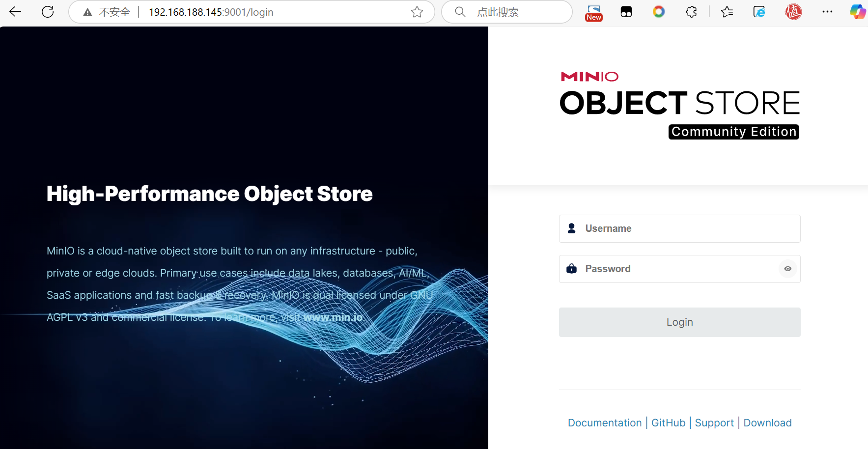Open the Documentation link
The height and width of the screenshot is (449, 868).
coord(605,423)
